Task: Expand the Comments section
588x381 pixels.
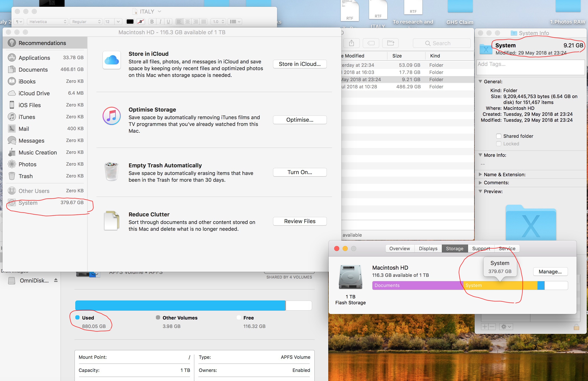Action: (480, 183)
